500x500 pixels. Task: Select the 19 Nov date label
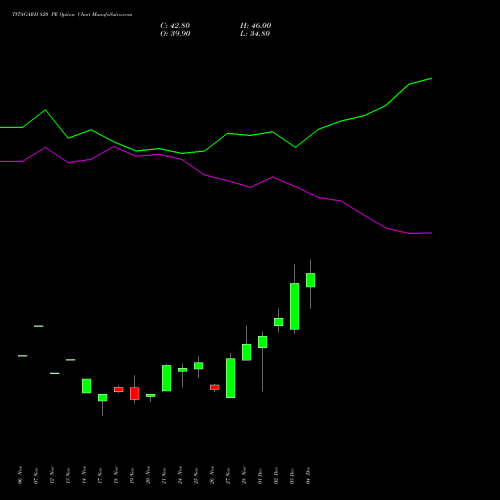point(132,475)
